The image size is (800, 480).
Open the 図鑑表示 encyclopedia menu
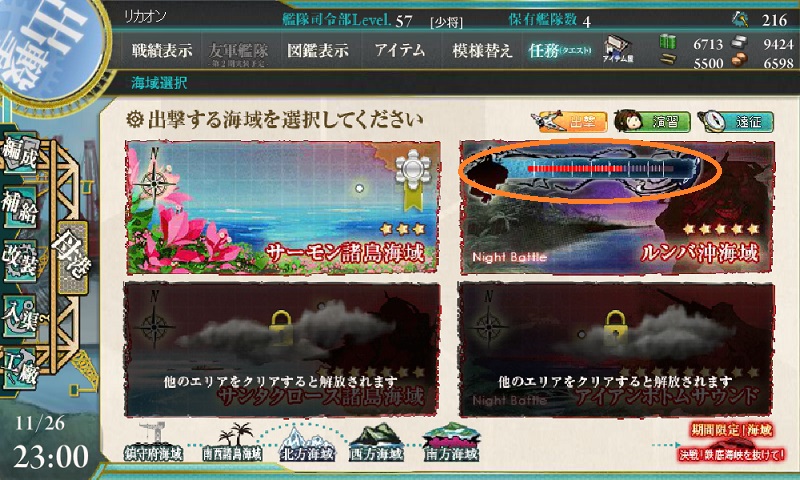point(318,50)
